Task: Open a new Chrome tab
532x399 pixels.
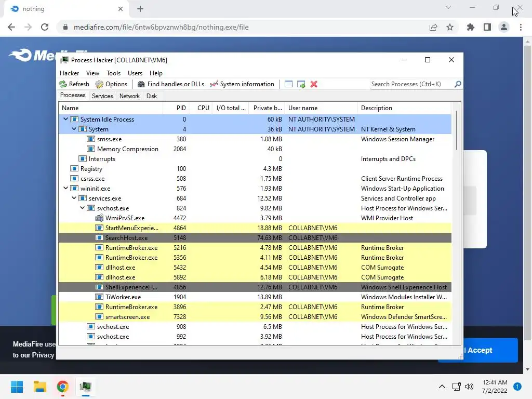Action: pos(140,9)
